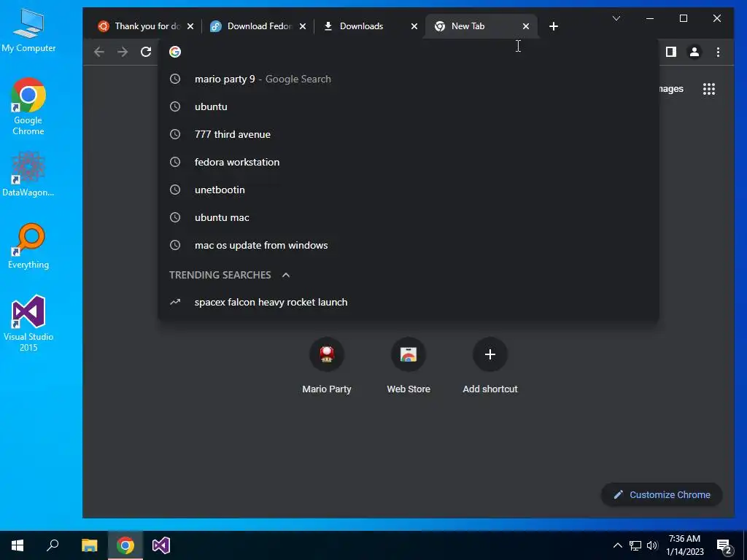
Task: Click Chrome icon in taskbar
Action: coord(125,545)
